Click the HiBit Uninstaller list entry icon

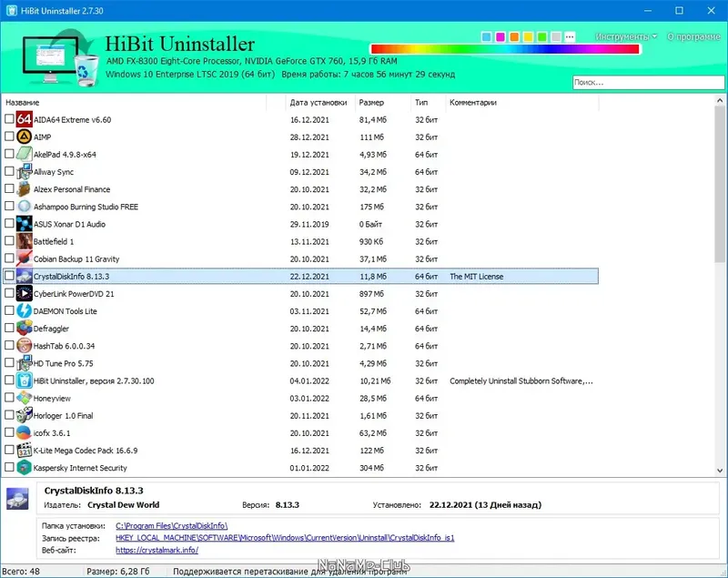(25, 380)
